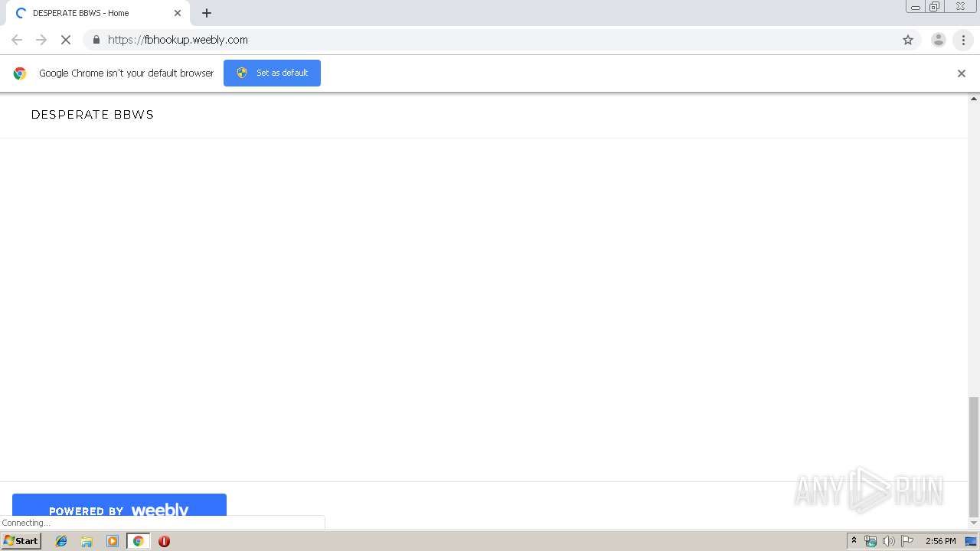Show hidden system tray icons
Viewport: 980px width, 551px height.
[854, 541]
